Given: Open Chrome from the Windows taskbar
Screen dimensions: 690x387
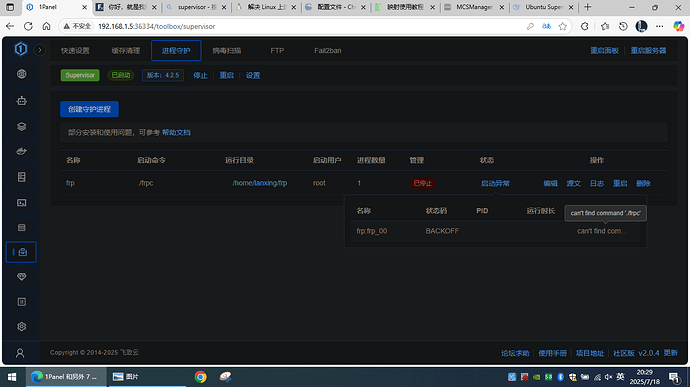Looking at the screenshot, I should pos(201,377).
